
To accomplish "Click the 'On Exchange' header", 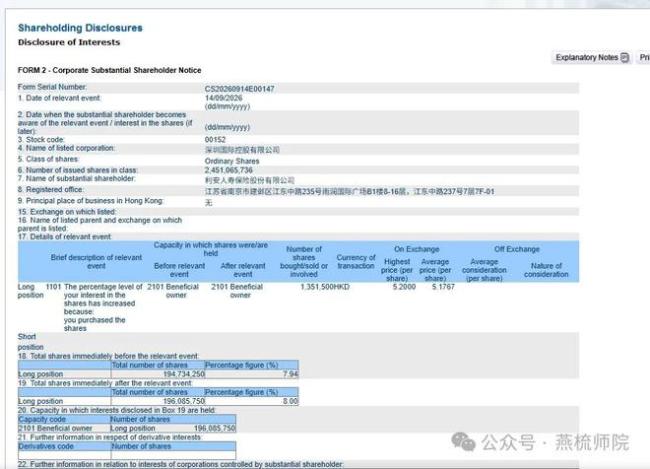I will tap(417, 249).
